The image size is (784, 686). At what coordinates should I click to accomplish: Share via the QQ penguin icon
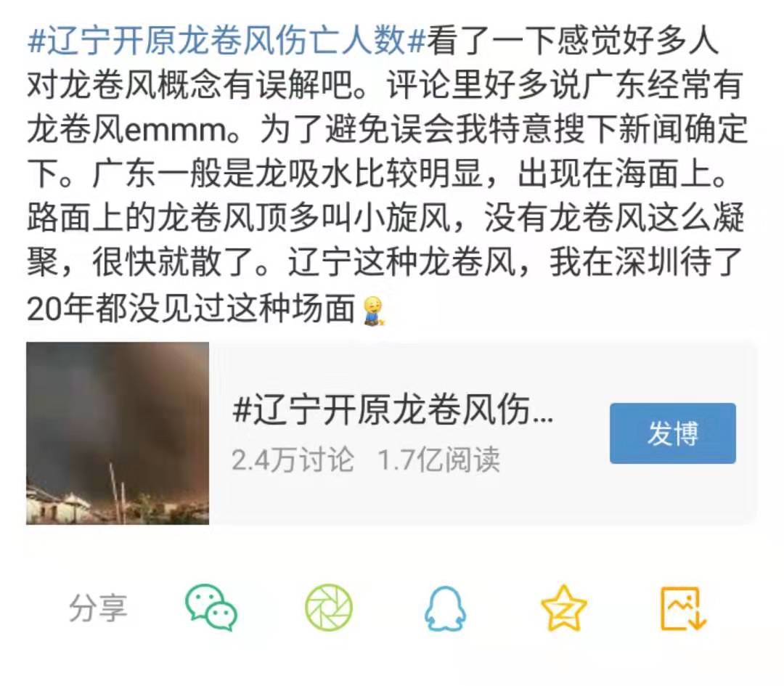pos(445,608)
